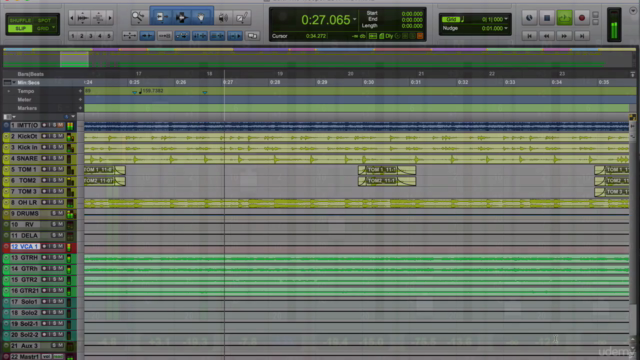
Task: Enable Spot edit mode
Action: 44,20
